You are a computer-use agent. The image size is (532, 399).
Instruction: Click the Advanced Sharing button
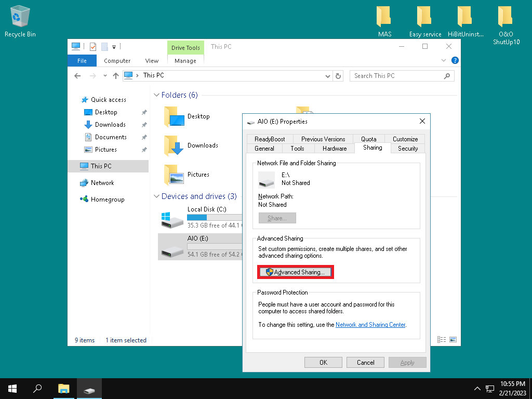tap(295, 272)
